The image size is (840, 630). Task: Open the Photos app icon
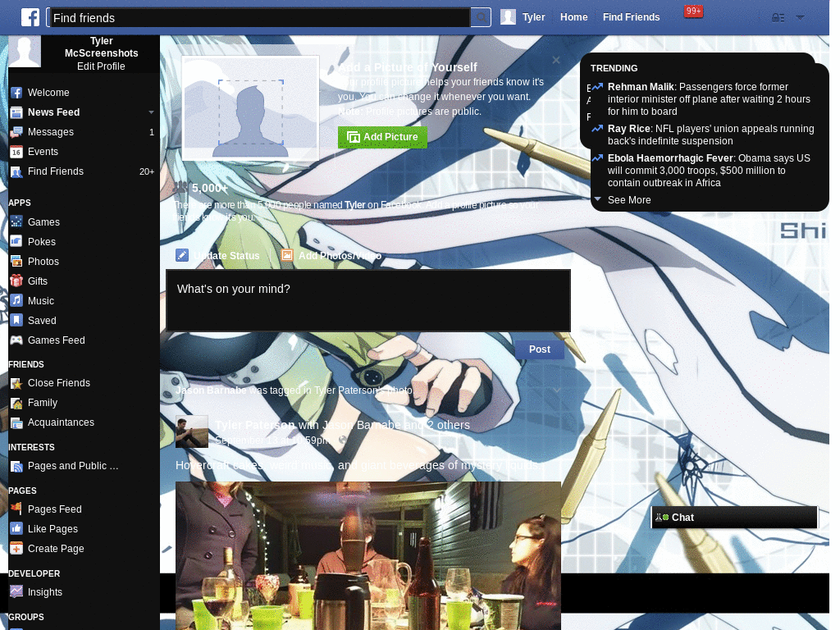pos(16,262)
